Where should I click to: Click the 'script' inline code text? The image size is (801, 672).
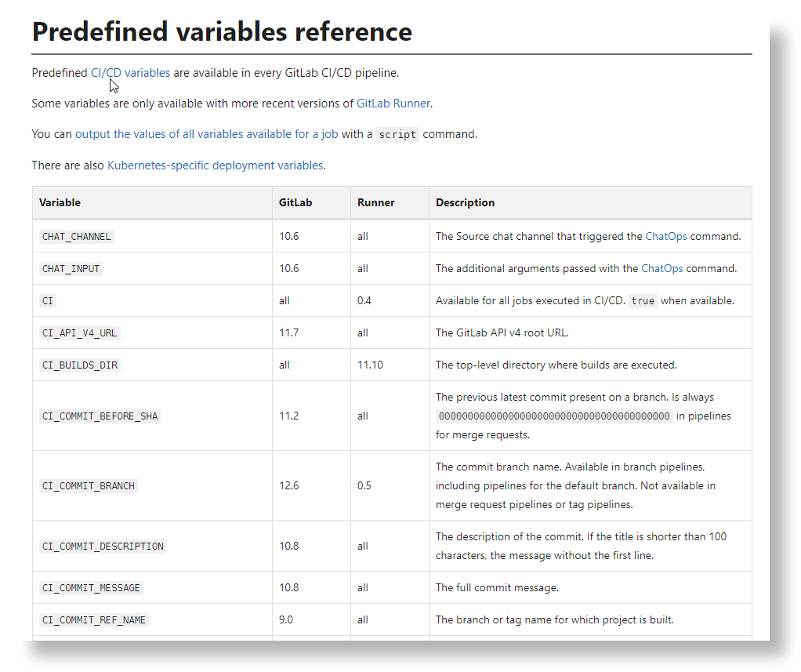398,134
